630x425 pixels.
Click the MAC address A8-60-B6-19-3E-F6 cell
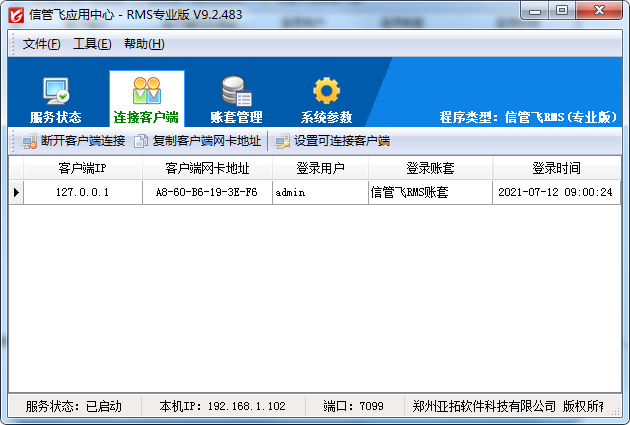click(x=206, y=192)
